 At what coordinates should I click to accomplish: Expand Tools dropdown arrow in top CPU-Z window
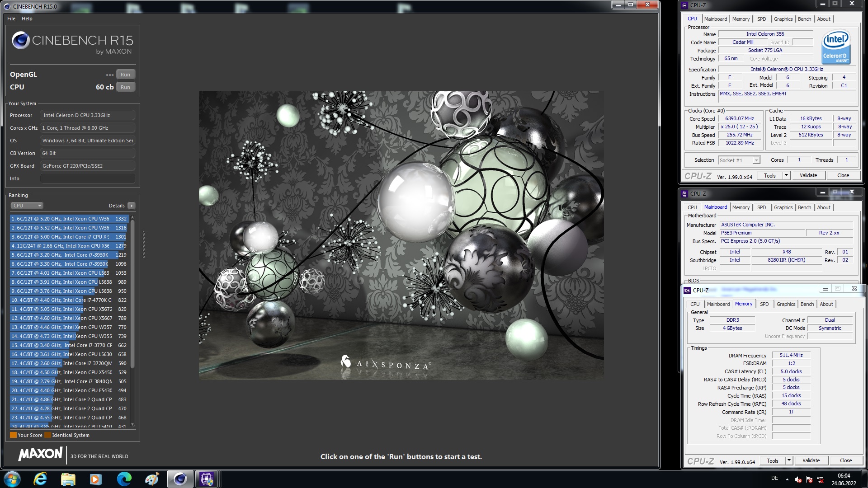pyautogui.click(x=786, y=175)
